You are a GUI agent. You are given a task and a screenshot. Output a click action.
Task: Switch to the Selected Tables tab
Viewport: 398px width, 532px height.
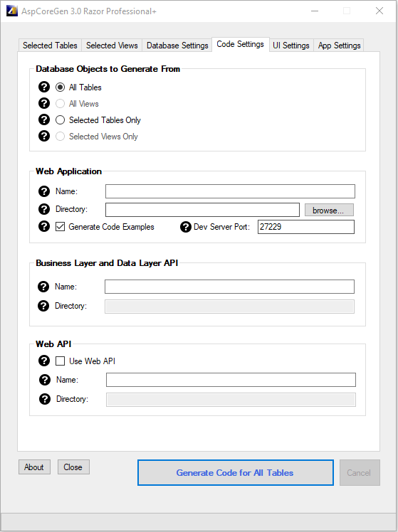[50, 46]
